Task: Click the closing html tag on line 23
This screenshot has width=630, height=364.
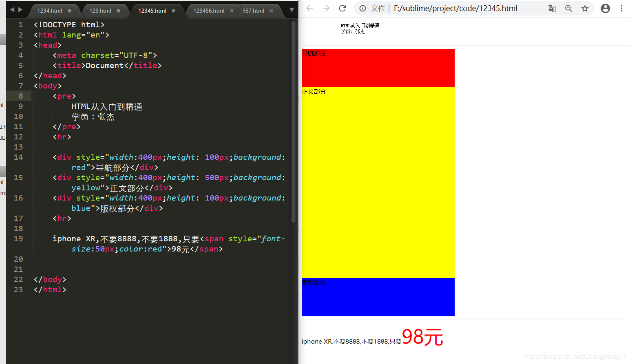Action: pos(50,289)
